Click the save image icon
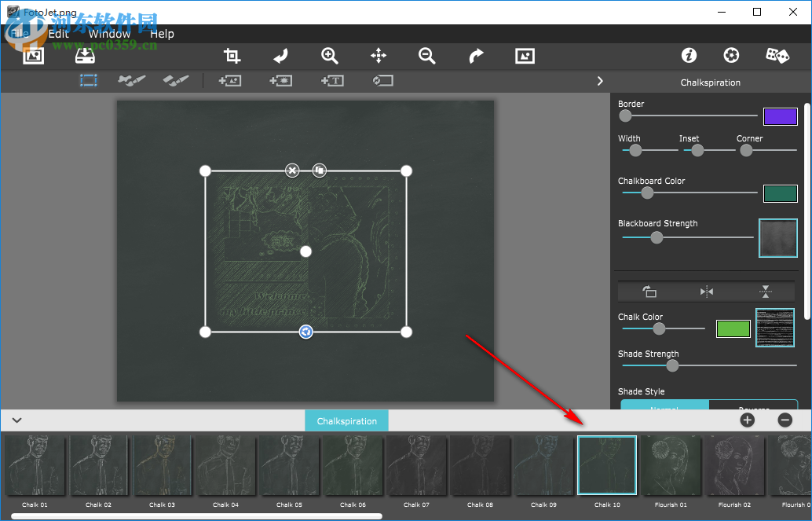Screen dimensions: 812x521 [x=84, y=56]
